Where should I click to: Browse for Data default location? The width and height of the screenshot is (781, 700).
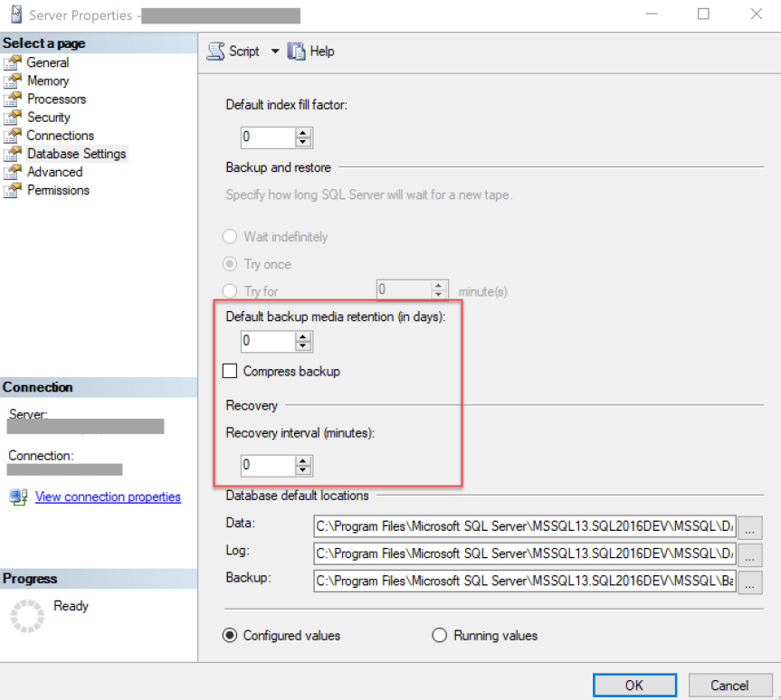click(x=749, y=526)
